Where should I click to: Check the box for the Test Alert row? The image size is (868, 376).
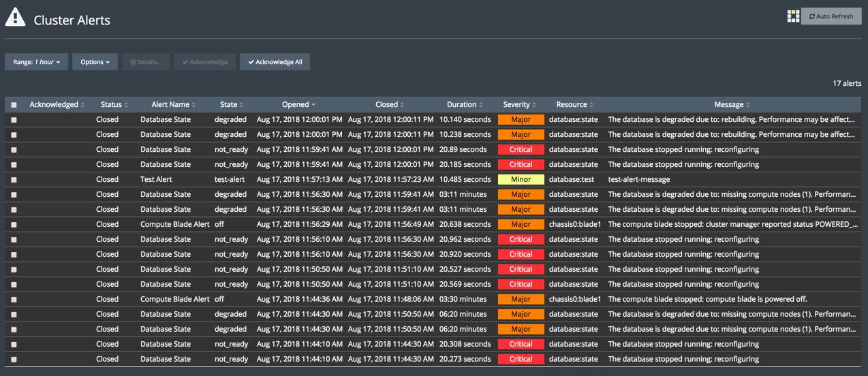pos(14,180)
